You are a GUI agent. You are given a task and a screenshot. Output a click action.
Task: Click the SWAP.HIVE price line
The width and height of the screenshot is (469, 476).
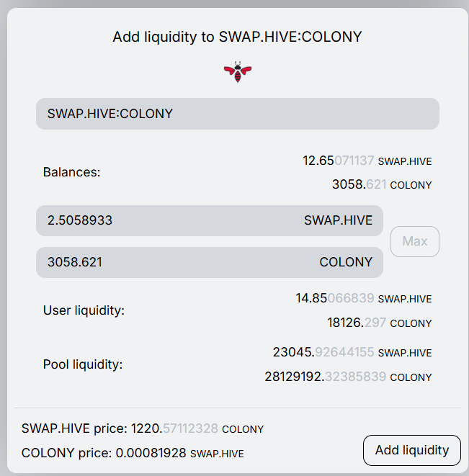pos(143,428)
